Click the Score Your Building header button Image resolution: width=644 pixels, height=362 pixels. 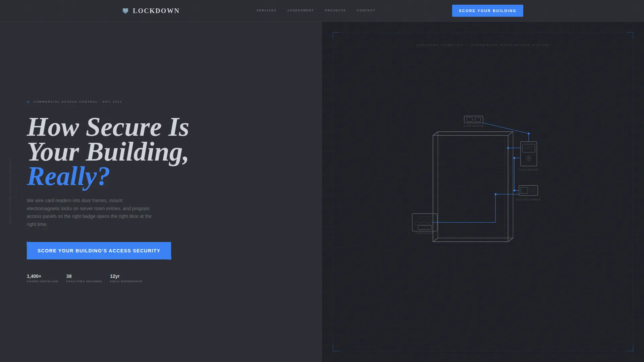coord(487,11)
